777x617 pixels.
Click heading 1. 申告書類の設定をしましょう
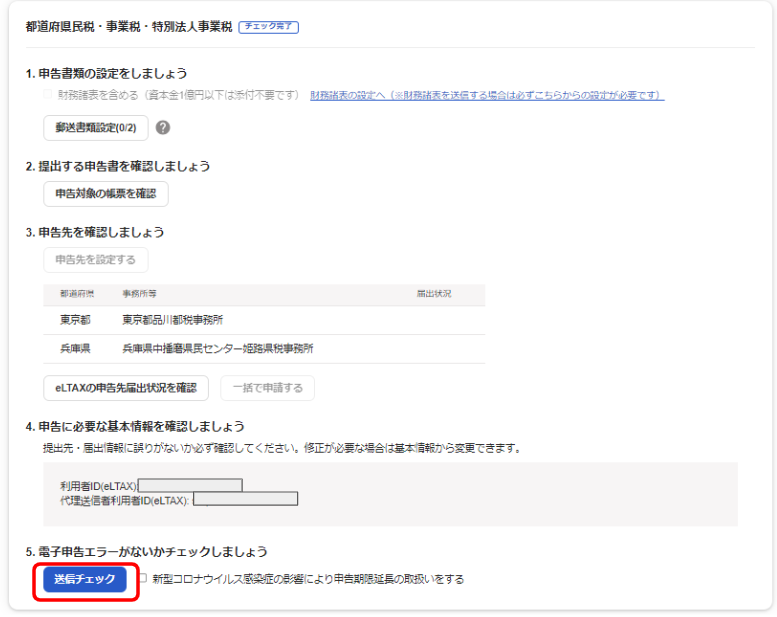pyautogui.click(x=107, y=74)
